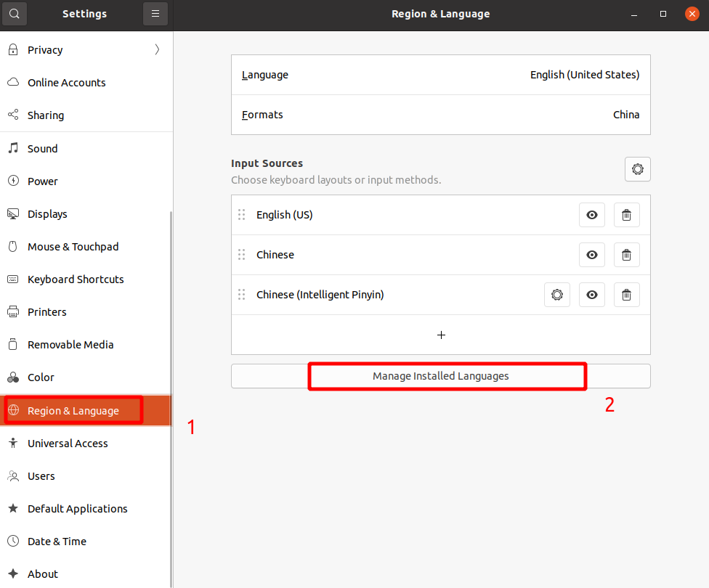This screenshot has width=709, height=588.
Task: Click the English (US) drag handle
Action: click(241, 215)
